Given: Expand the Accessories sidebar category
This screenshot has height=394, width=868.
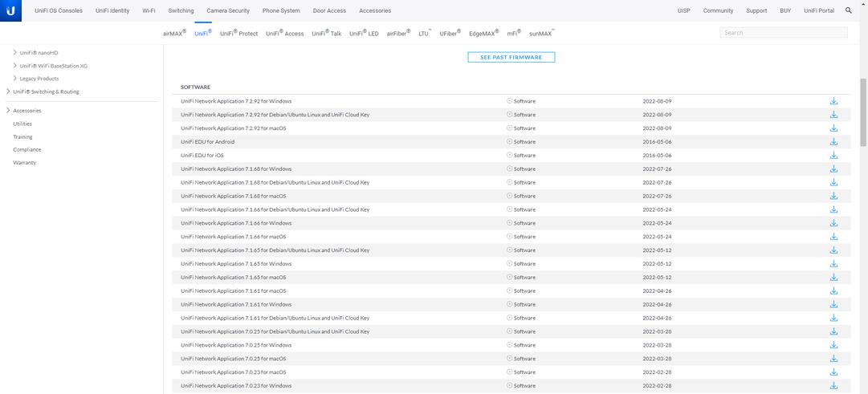Looking at the screenshot, I should click(x=8, y=111).
